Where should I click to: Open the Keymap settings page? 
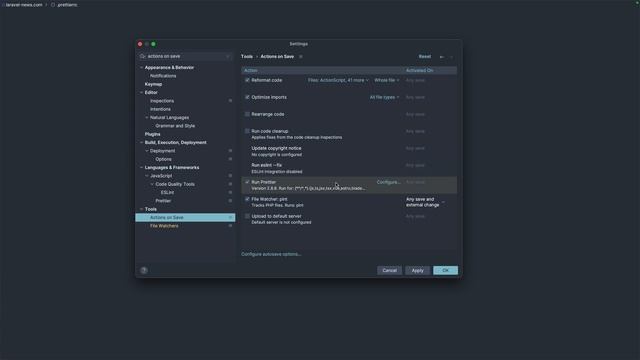pos(153,84)
